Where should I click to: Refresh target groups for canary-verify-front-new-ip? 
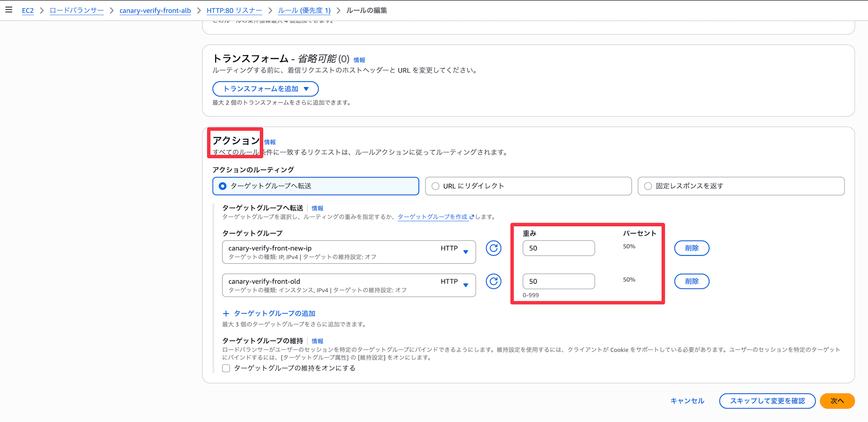[x=493, y=248]
